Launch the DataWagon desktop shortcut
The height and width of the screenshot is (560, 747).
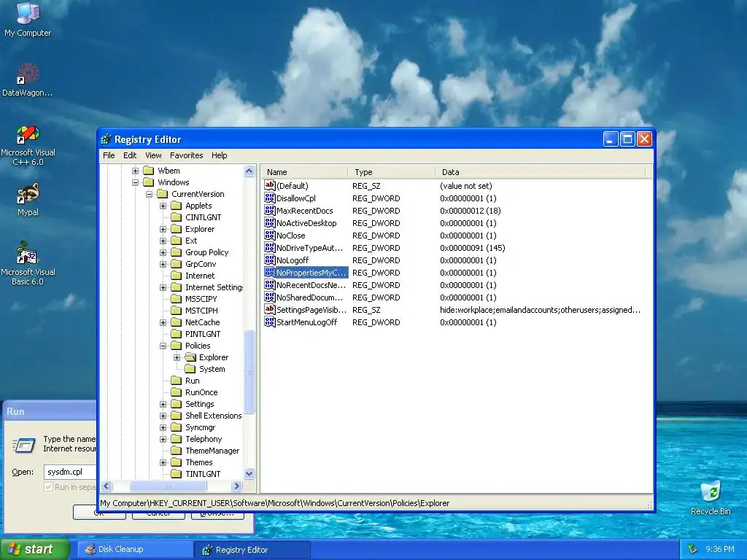pyautogui.click(x=28, y=79)
